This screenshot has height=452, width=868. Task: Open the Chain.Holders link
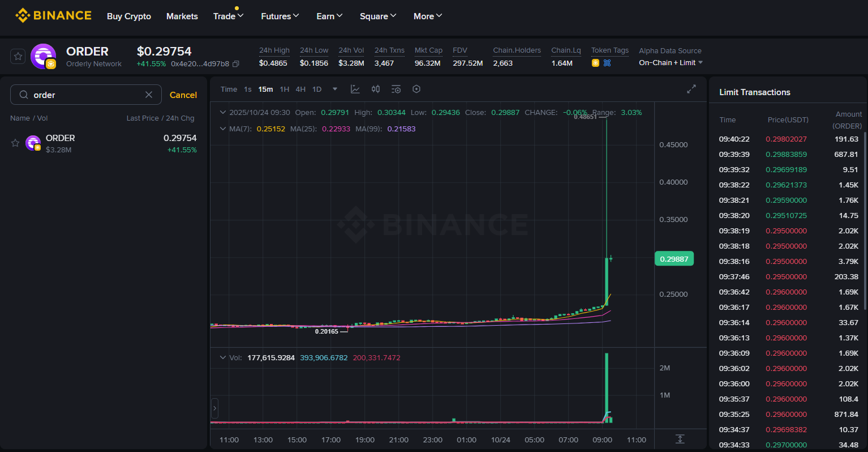point(517,50)
